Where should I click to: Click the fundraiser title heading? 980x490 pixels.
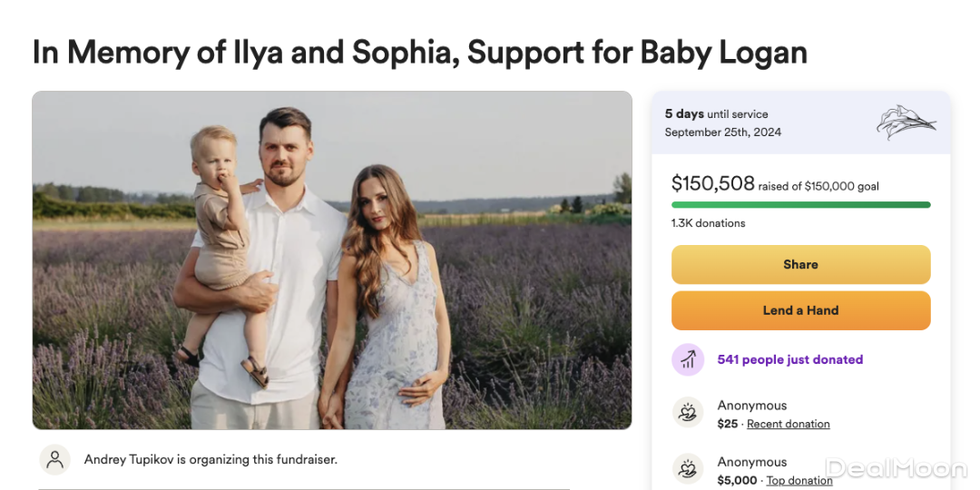[419, 52]
